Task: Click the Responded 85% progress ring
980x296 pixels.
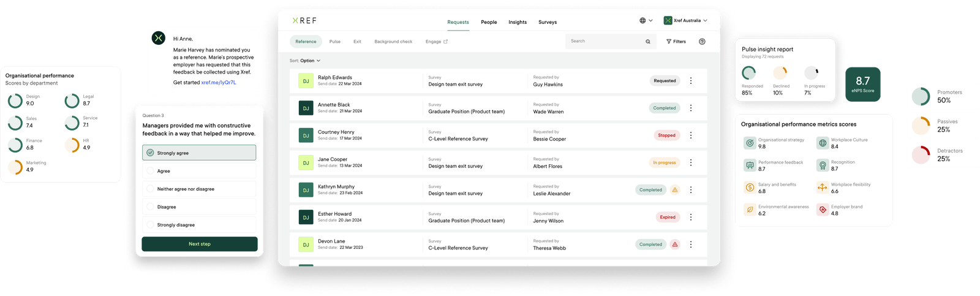Action: [749, 73]
